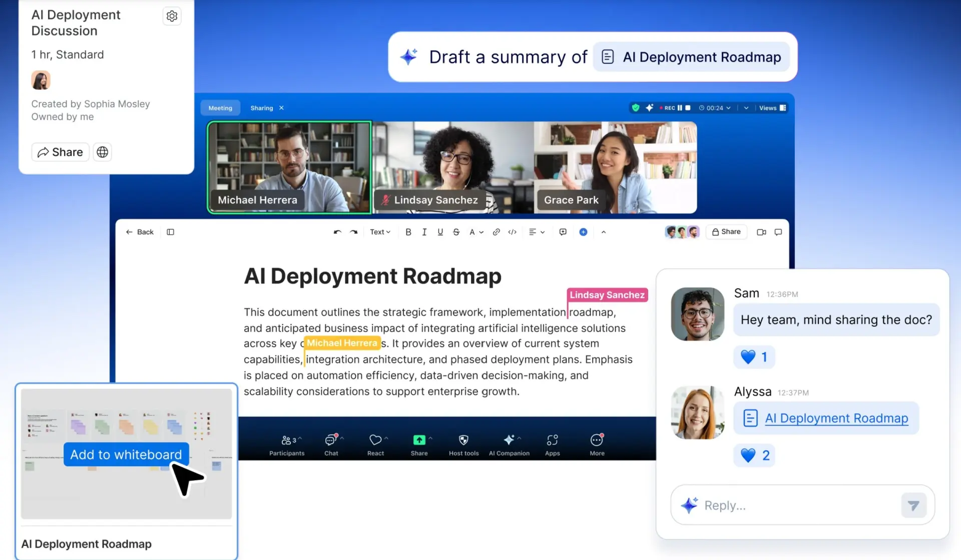
Task: Open Participants panel
Action: (286, 444)
